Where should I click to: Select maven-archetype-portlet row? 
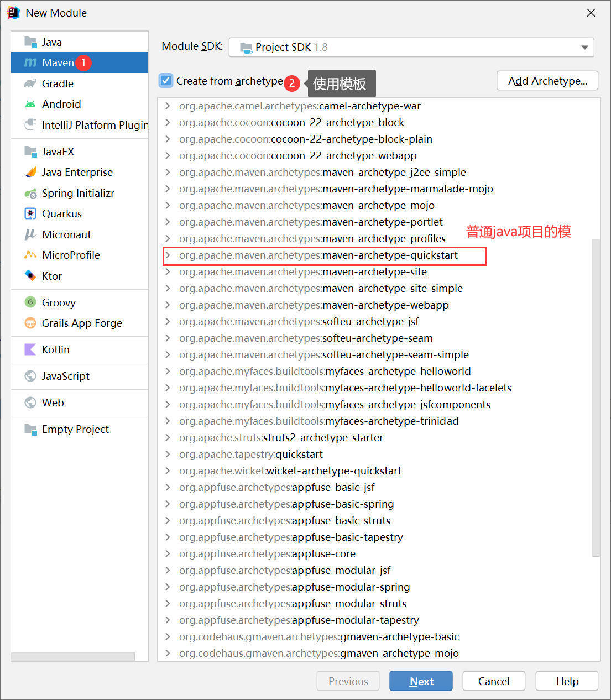379,222
